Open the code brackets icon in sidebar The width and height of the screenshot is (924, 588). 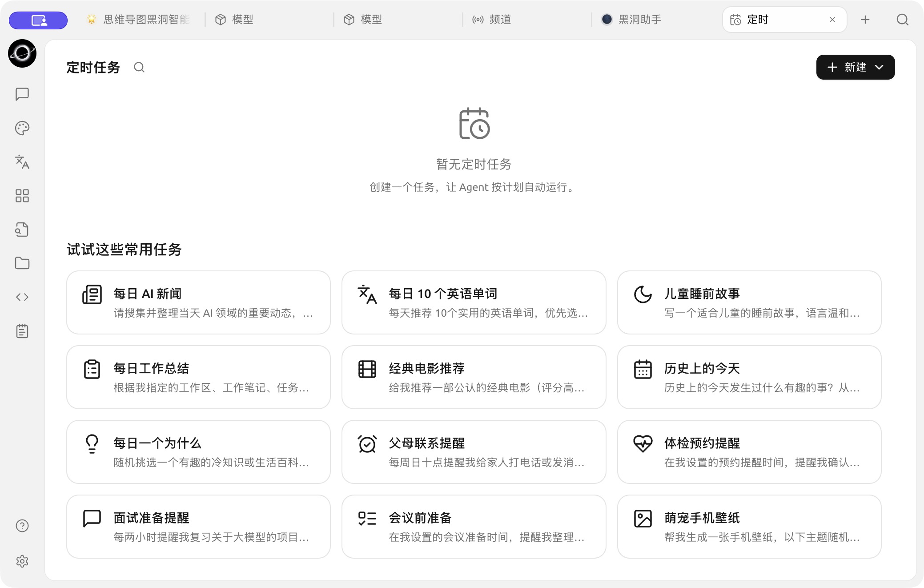pyautogui.click(x=22, y=297)
